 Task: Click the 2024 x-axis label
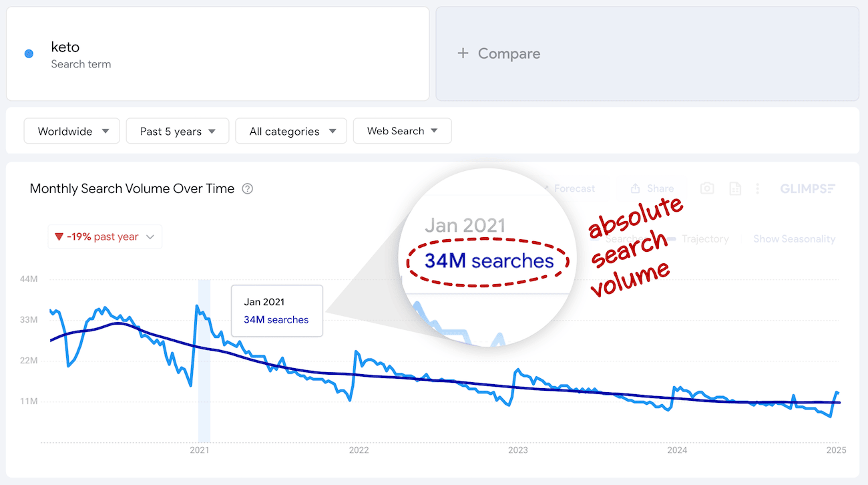pyautogui.click(x=677, y=450)
